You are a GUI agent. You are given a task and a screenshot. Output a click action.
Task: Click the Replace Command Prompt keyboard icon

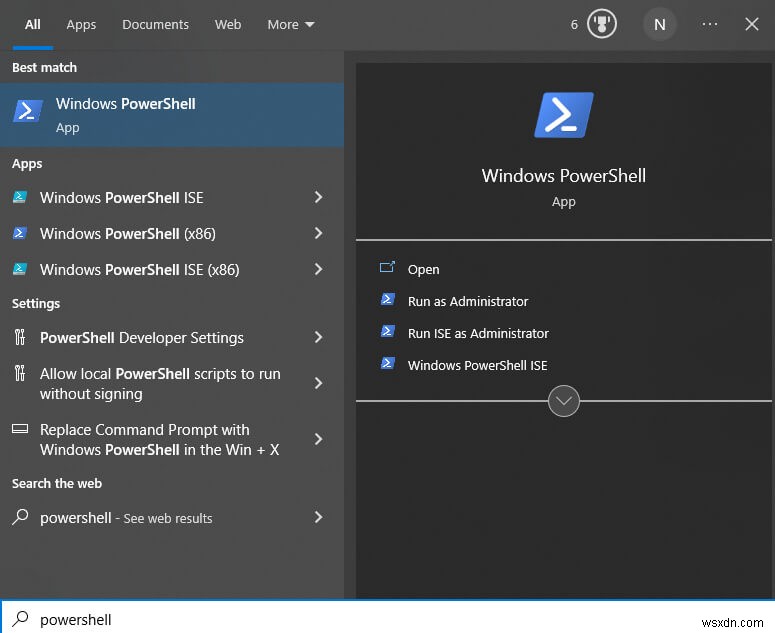[20, 428]
